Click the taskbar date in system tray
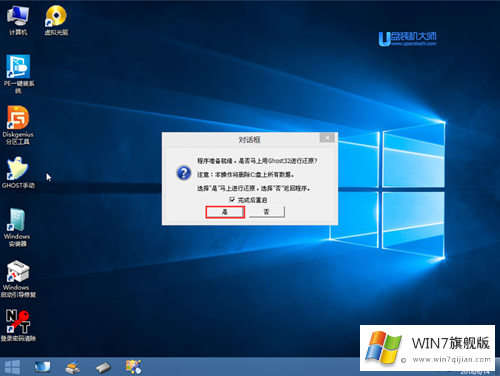 point(475,373)
